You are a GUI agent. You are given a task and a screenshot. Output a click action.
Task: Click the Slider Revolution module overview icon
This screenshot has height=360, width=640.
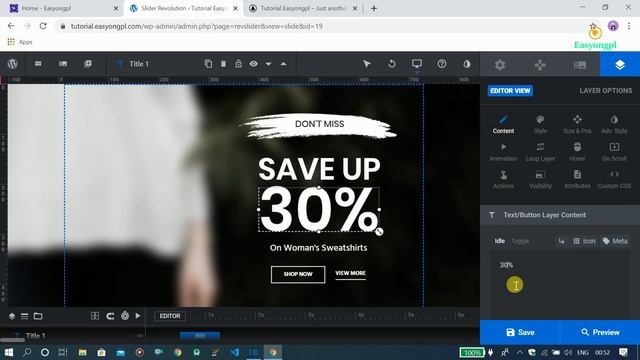pos(38,64)
